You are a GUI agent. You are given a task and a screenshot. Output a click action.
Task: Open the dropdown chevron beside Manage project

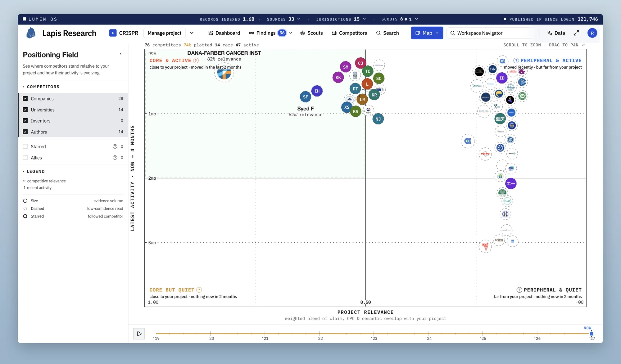point(192,33)
